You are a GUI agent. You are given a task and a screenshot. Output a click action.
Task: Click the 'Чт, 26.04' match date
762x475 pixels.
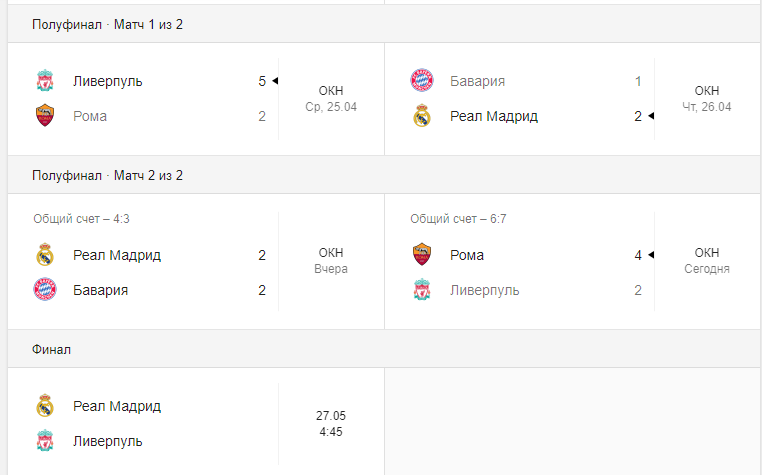pyautogui.click(x=707, y=106)
